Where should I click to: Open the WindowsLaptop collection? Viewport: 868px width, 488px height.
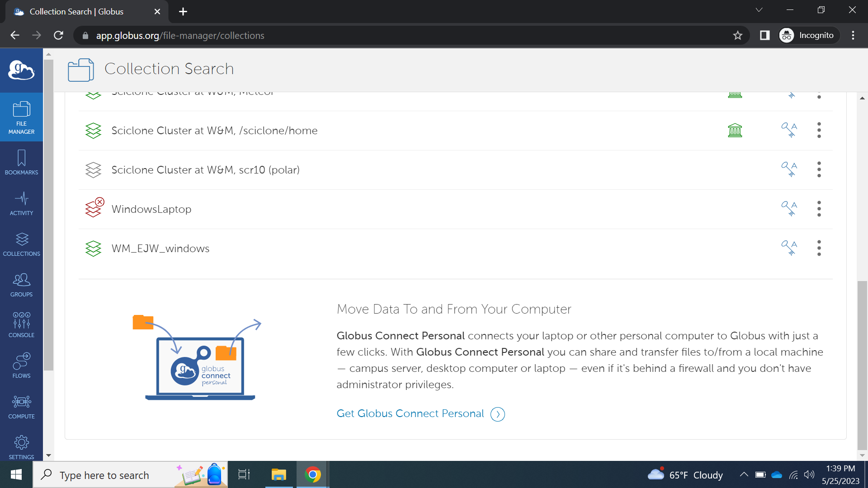coord(151,209)
